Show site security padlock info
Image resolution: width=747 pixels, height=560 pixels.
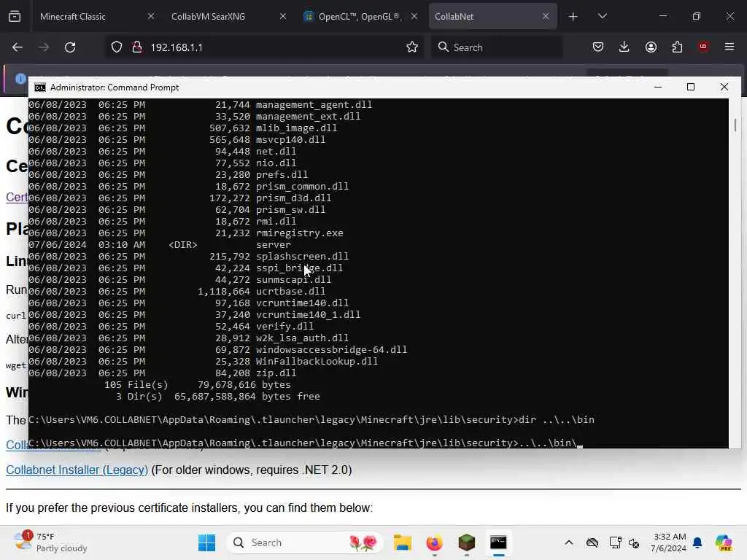click(137, 47)
